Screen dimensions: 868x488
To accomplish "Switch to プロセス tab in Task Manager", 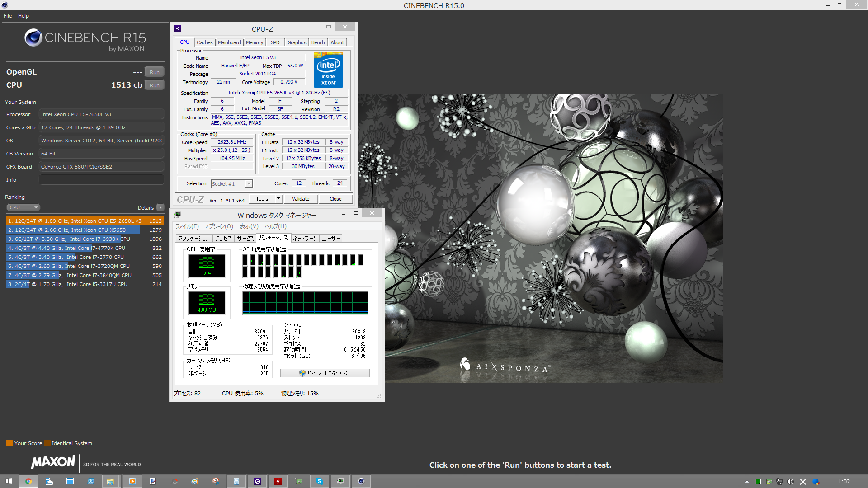I will coord(223,239).
